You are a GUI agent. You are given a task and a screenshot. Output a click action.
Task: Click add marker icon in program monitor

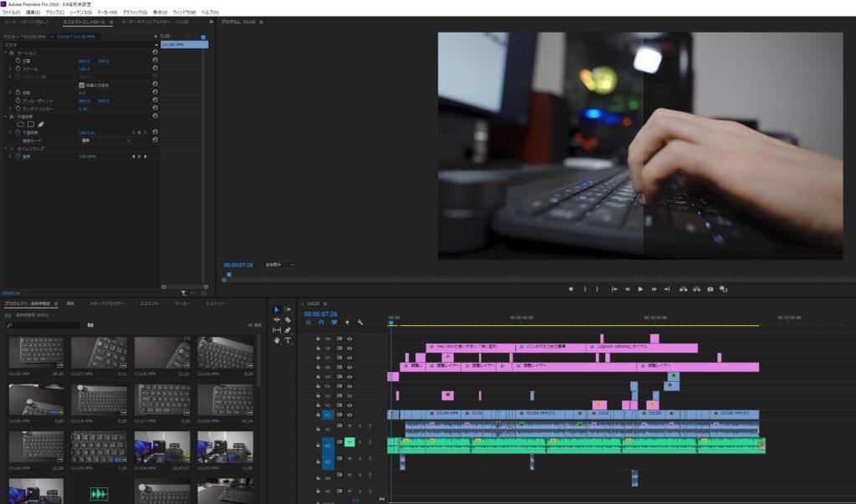click(x=571, y=289)
